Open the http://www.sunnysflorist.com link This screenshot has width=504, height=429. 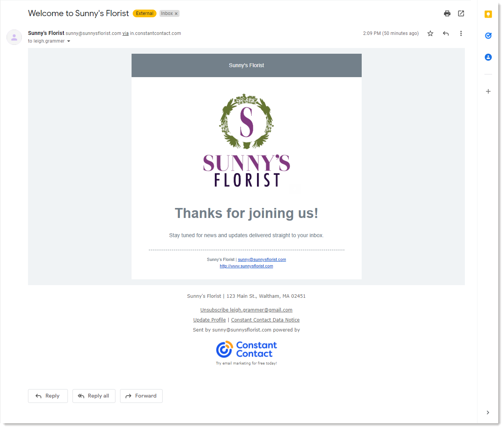(246, 266)
